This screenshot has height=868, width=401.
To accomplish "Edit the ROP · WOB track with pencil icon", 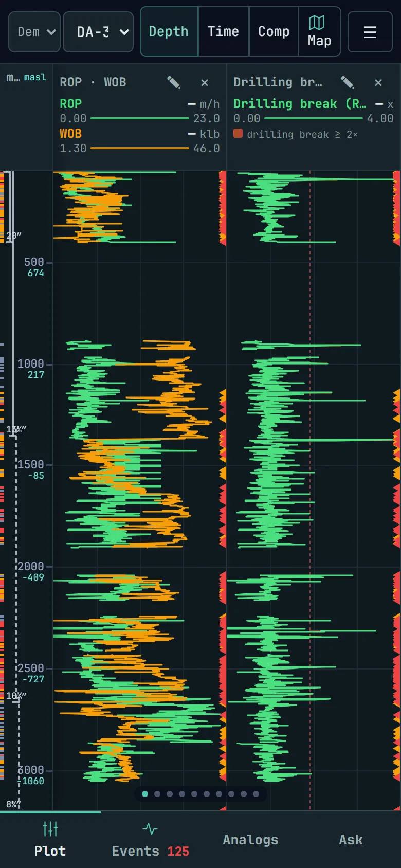I will point(174,82).
